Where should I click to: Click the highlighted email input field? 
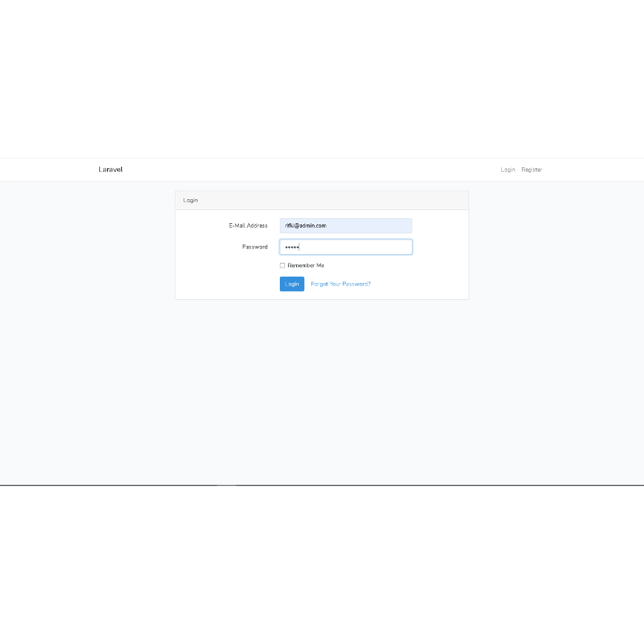(346, 225)
